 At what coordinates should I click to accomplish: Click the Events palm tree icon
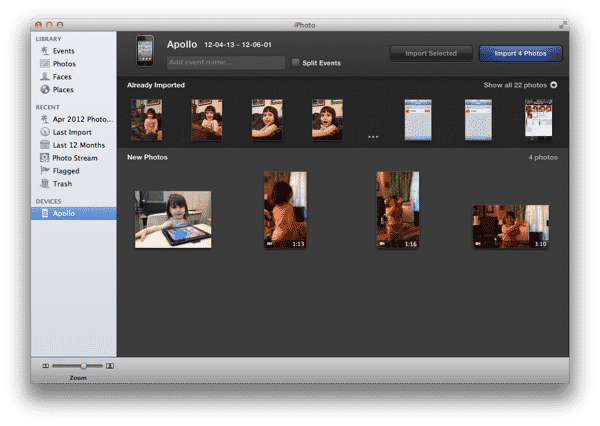click(45, 51)
